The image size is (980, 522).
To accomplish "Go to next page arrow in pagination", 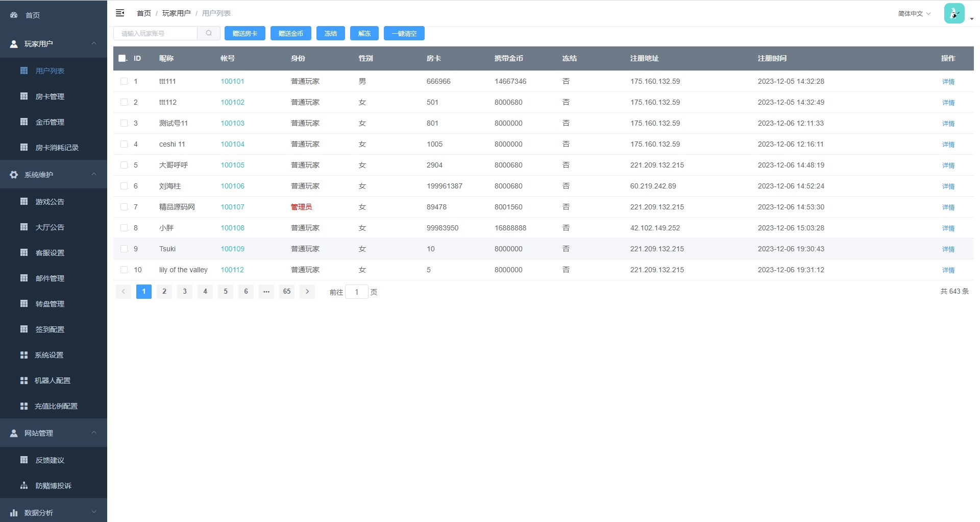I will click(307, 292).
